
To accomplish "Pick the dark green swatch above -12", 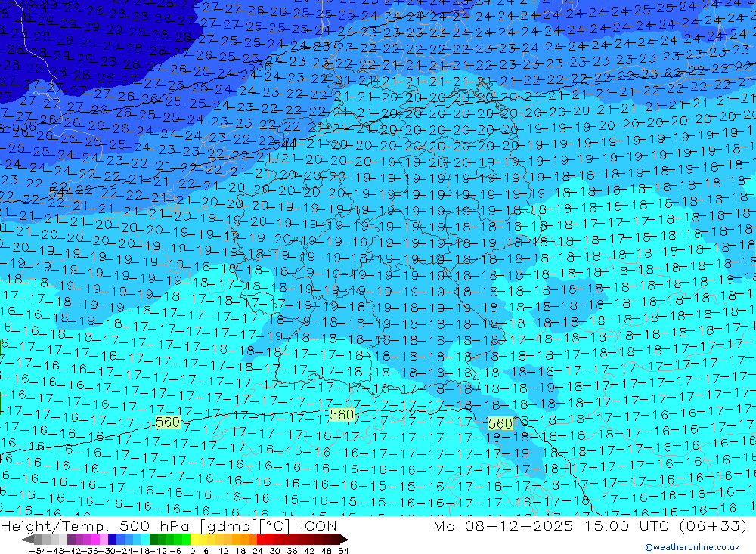I will (153, 539).
